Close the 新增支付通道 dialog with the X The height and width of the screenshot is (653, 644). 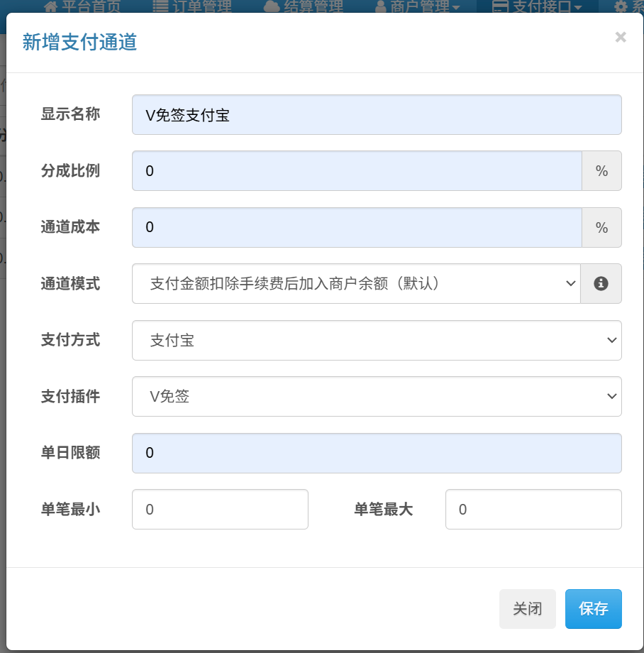621,37
